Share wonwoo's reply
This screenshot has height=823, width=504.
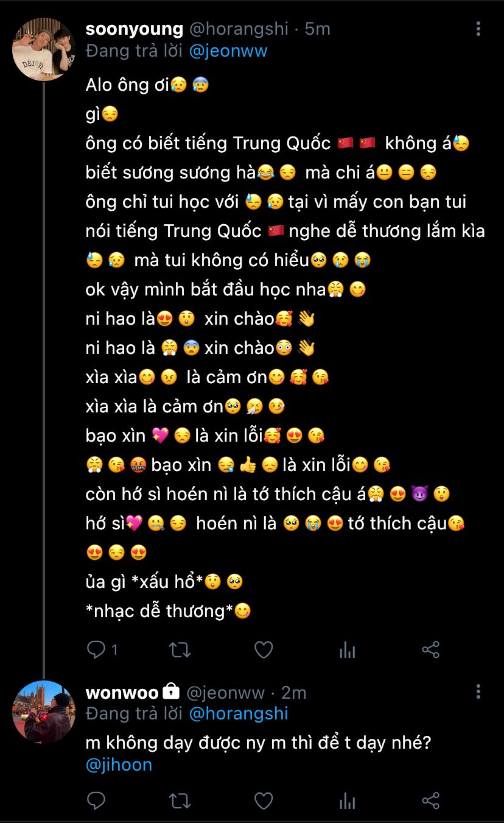[430, 800]
